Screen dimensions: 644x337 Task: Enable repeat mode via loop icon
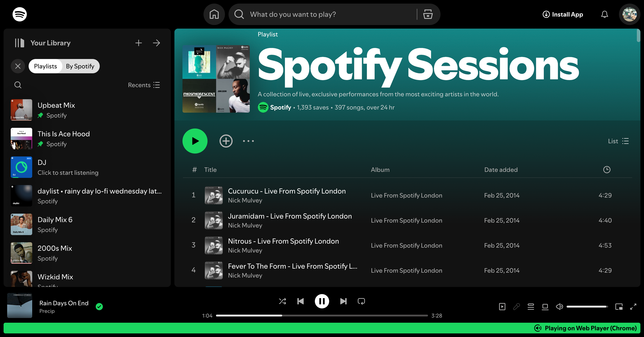pos(362,302)
